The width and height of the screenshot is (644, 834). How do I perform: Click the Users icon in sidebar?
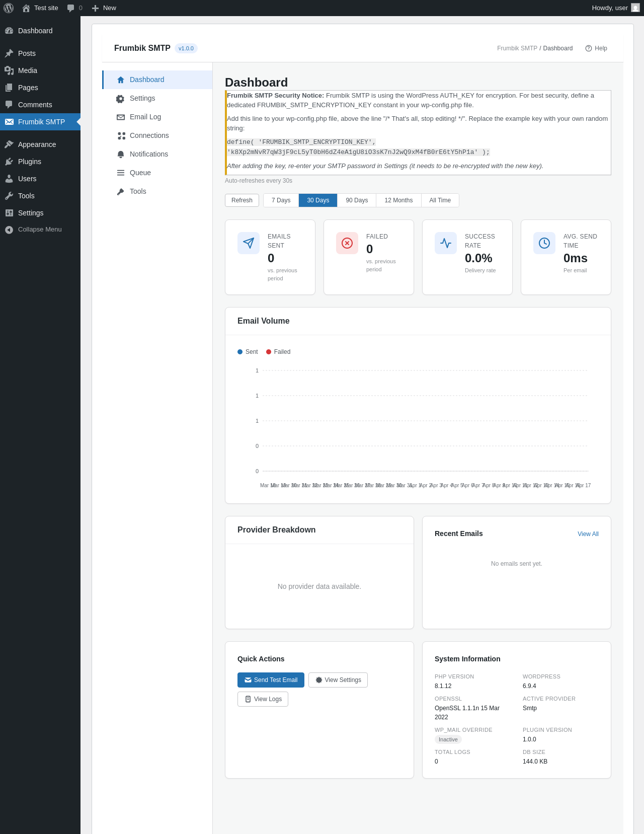[x=9, y=179]
